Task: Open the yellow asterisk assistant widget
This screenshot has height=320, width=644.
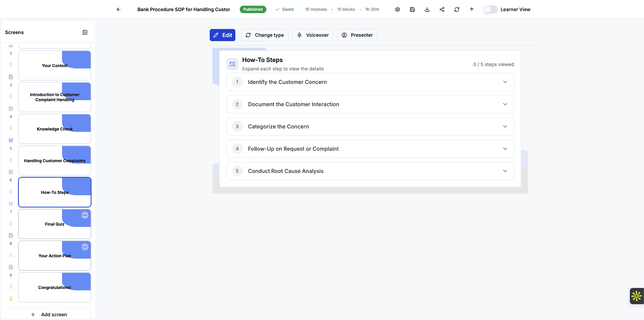Action: pyautogui.click(x=637, y=296)
